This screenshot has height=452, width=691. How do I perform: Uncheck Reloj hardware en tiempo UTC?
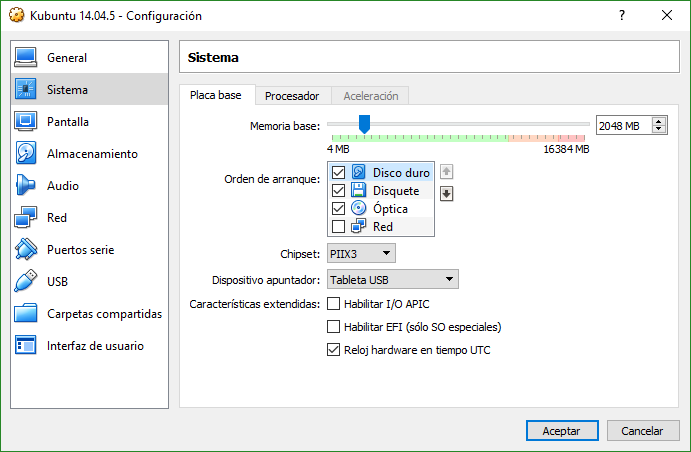click(334, 350)
